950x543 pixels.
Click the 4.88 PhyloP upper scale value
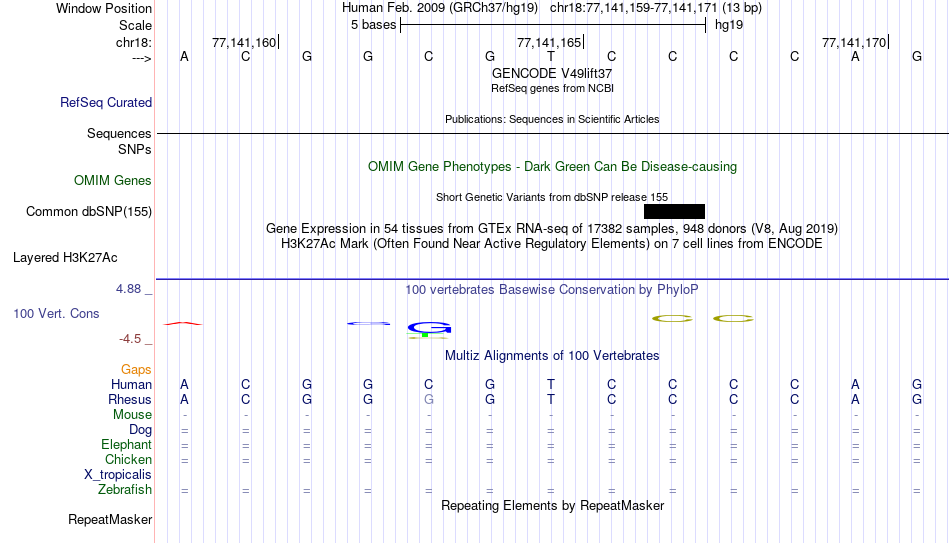tap(128, 289)
